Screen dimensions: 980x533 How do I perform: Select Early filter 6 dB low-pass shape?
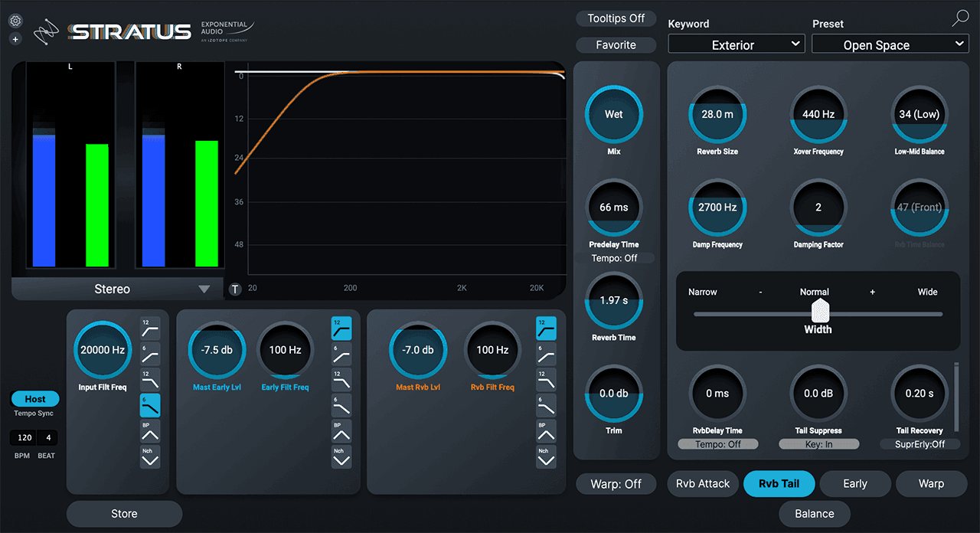tap(341, 405)
